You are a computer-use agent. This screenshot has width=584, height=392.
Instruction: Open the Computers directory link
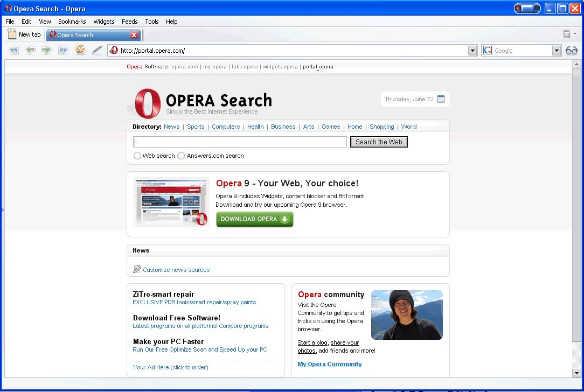(x=226, y=127)
